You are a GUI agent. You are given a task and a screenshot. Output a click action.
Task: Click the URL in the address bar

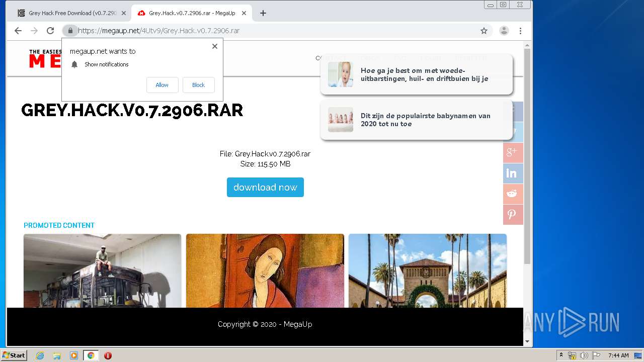coord(158,31)
